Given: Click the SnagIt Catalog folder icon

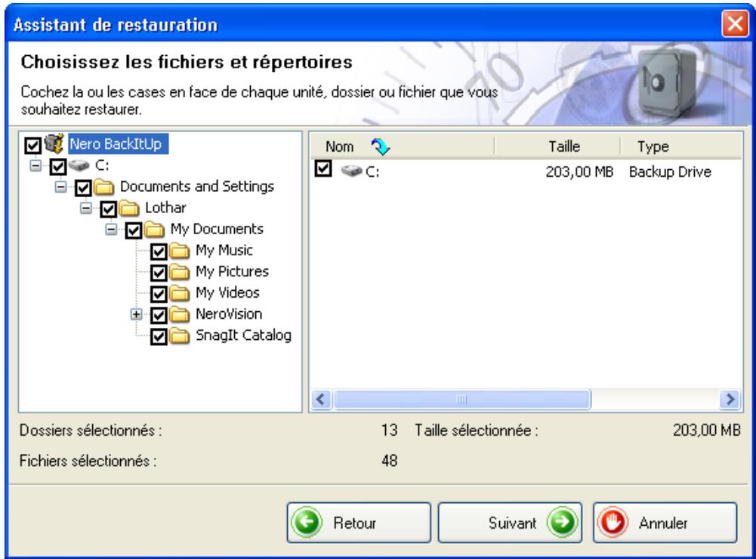Looking at the screenshot, I should pyautogui.click(x=179, y=335).
